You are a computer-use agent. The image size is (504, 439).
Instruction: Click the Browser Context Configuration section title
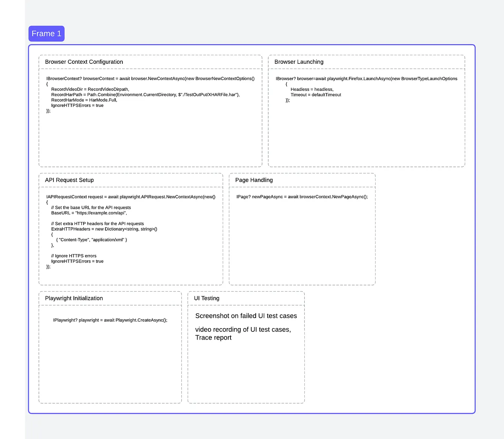84,62
